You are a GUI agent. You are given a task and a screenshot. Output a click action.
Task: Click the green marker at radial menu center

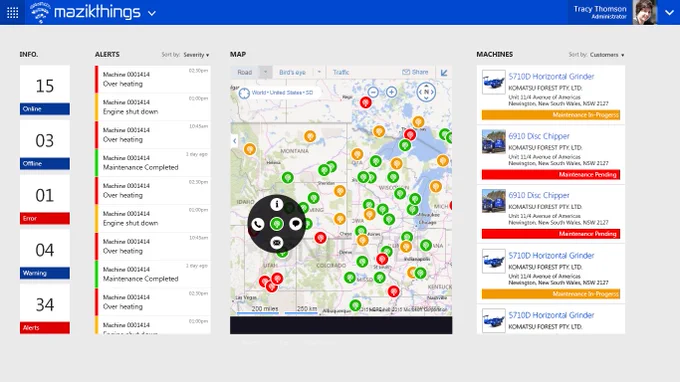[277, 224]
